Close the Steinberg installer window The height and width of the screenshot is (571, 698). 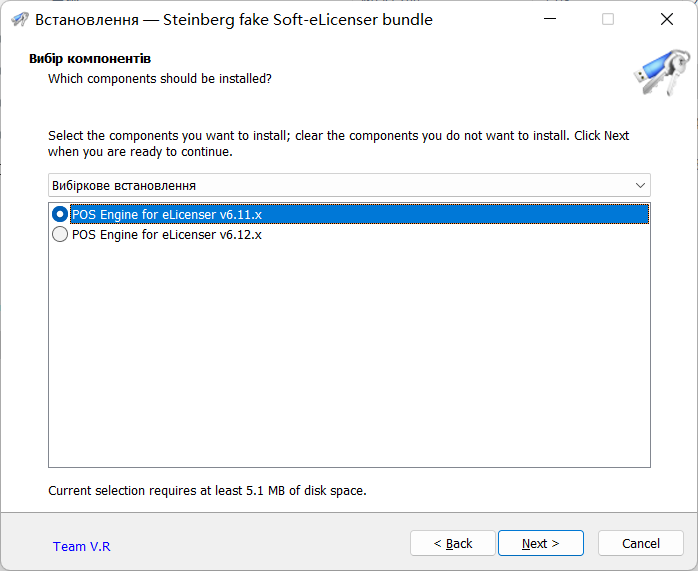(667, 19)
